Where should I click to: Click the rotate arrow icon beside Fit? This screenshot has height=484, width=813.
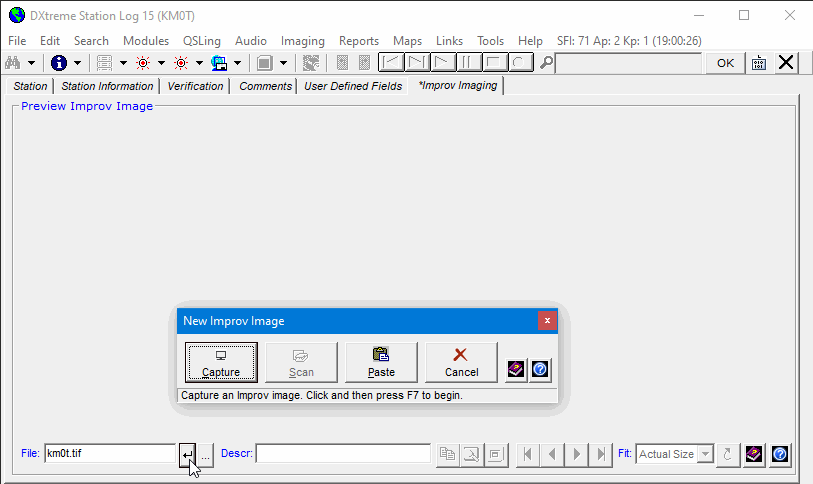727,455
